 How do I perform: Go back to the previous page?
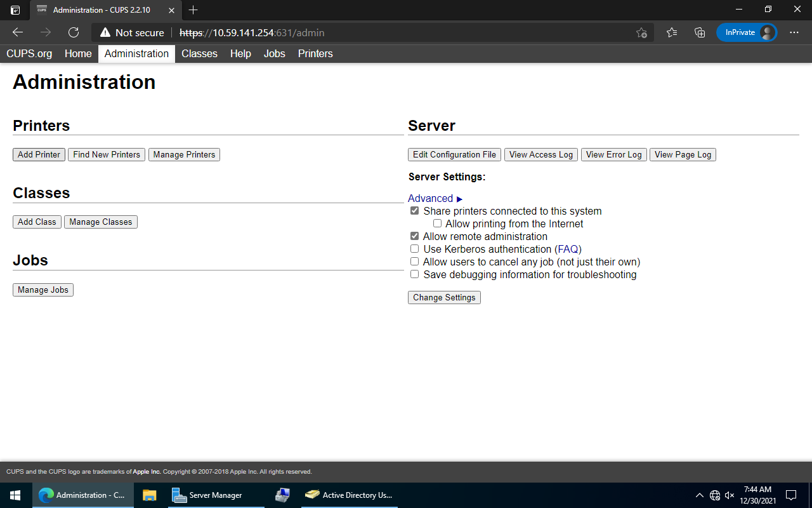(18, 32)
